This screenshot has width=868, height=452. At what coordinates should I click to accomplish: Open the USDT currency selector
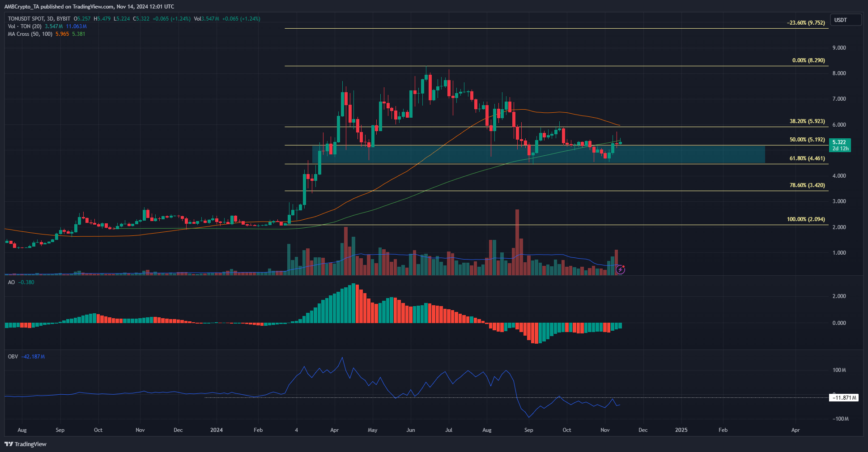tap(845, 20)
